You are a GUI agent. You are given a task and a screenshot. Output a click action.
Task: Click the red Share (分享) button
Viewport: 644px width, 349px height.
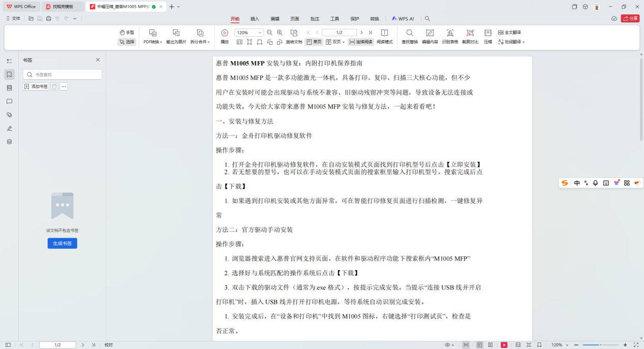(x=630, y=18)
